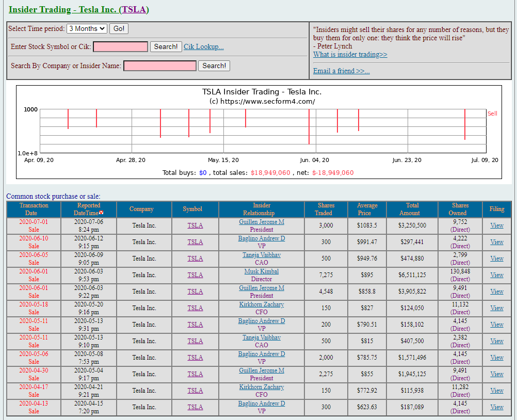Open the What is insider trading link
Screen dimensions: 517x420
click(x=350, y=54)
